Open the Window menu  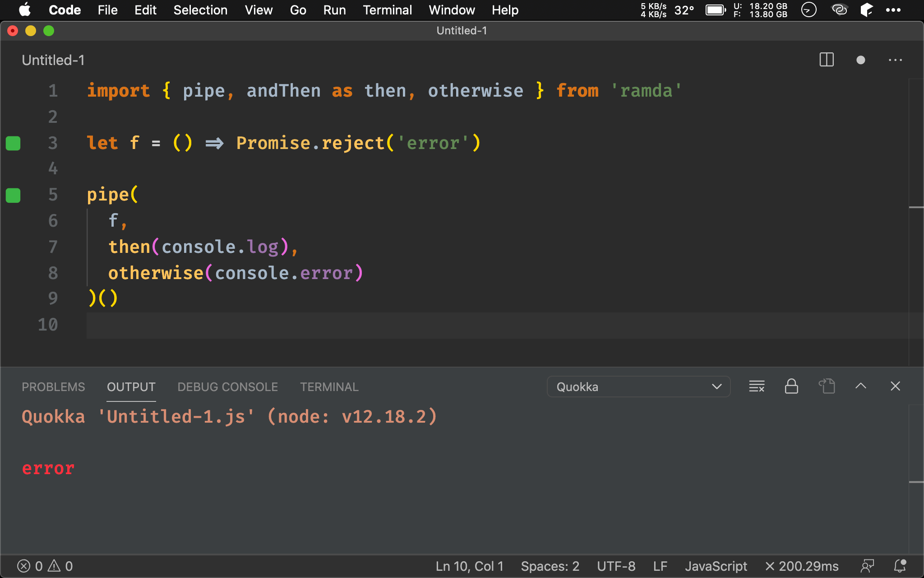point(452,10)
